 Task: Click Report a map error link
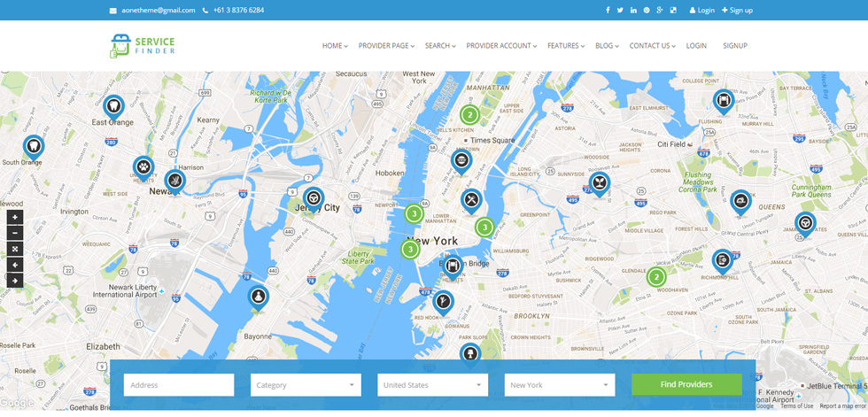pyautogui.click(x=842, y=406)
